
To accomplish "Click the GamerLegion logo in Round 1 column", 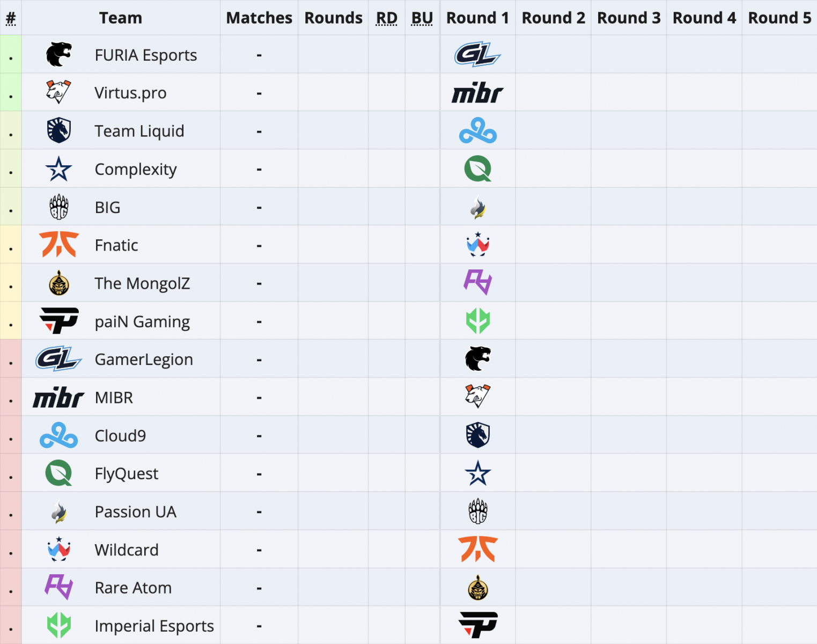I will pyautogui.click(x=477, y=54).
